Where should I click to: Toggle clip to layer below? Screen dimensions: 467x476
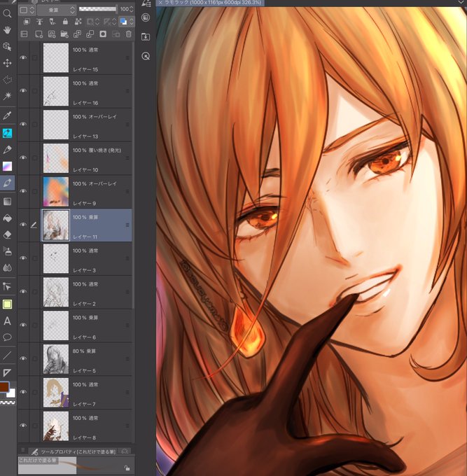(27, 22)
